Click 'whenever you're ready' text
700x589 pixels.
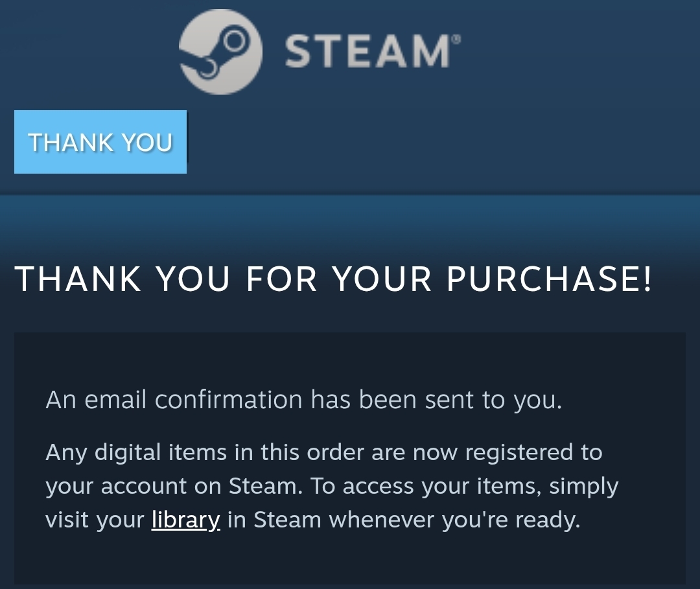click(454, 520)
